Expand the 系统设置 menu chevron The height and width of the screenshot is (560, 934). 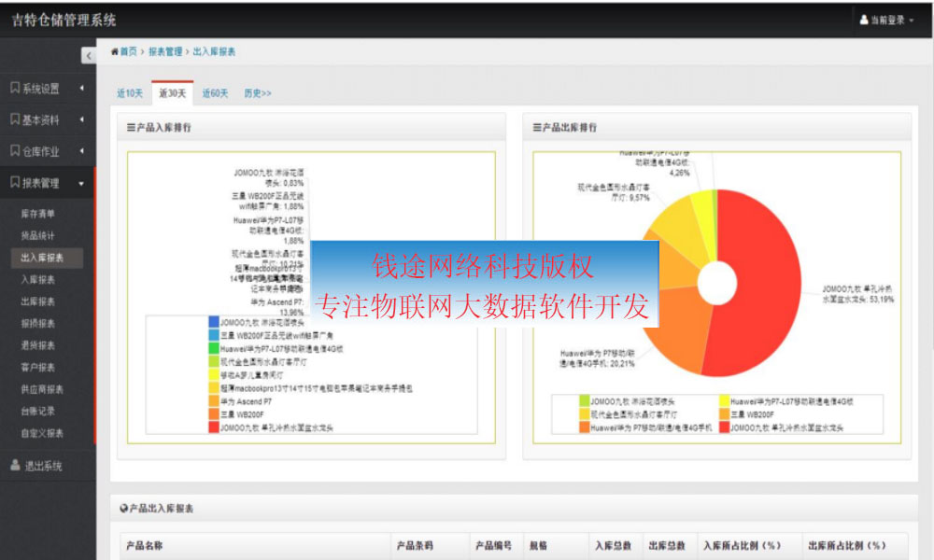[x=82, y=88]
